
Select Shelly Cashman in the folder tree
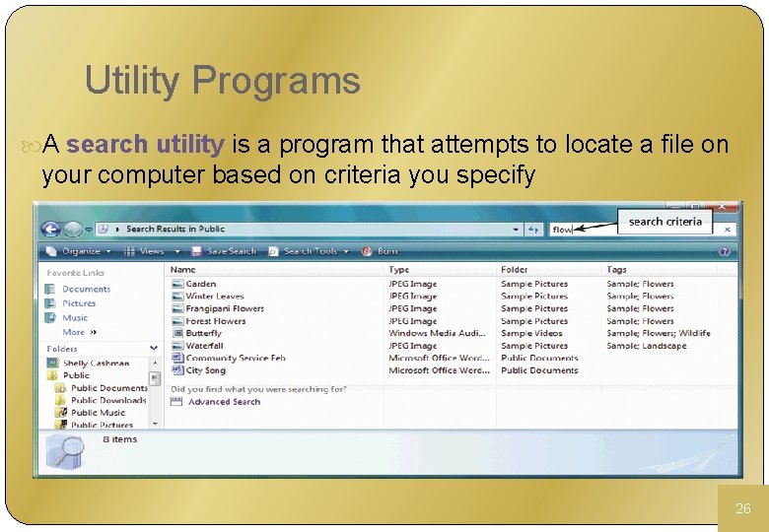(x=97, y=363)
